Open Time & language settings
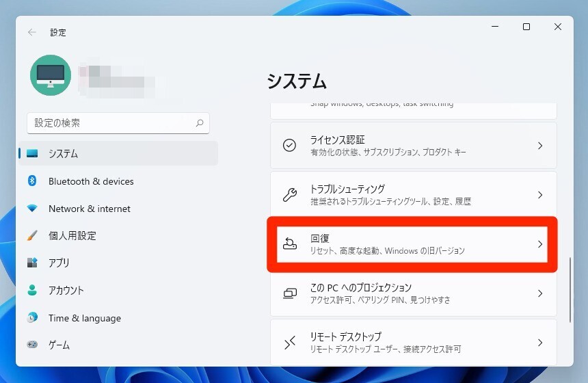Viewport: 588px width, 383px height. [x=118, y=318]
